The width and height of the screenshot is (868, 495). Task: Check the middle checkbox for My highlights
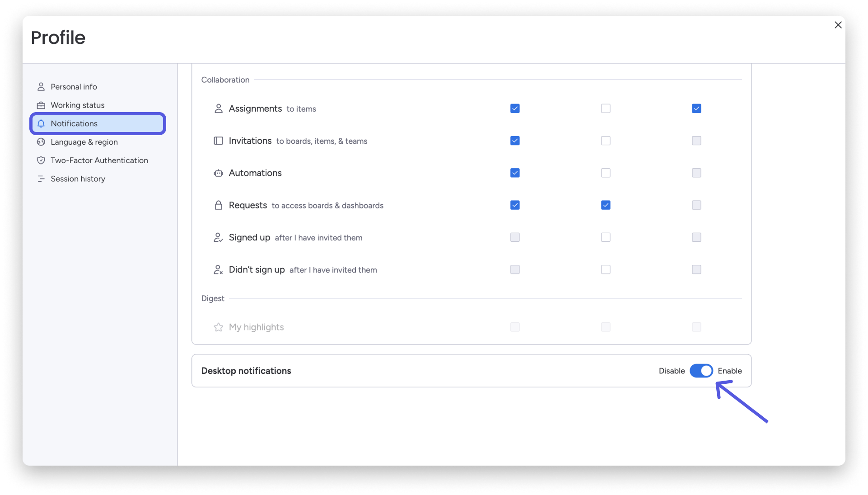click(x=606, y=327)
